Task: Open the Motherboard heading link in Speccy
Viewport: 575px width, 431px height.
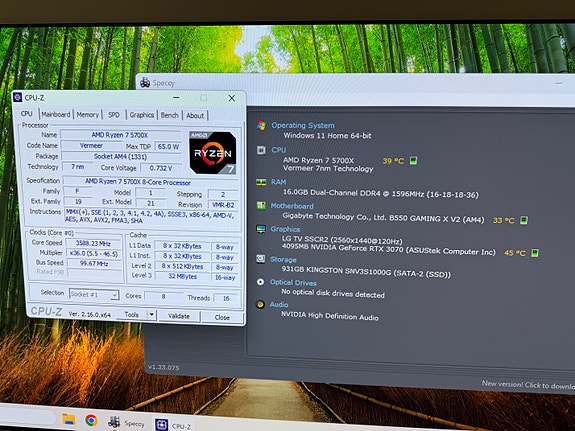Action: tap(292, 206)
